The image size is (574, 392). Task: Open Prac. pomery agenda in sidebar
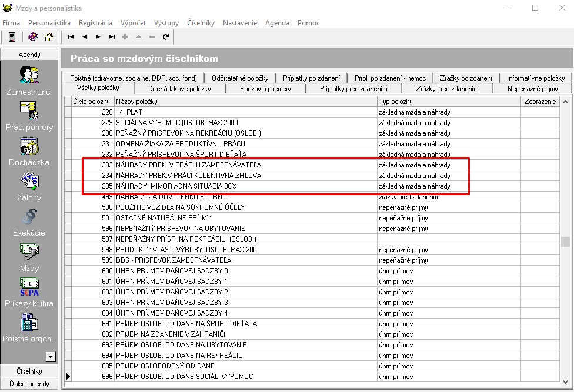[29, 116]
